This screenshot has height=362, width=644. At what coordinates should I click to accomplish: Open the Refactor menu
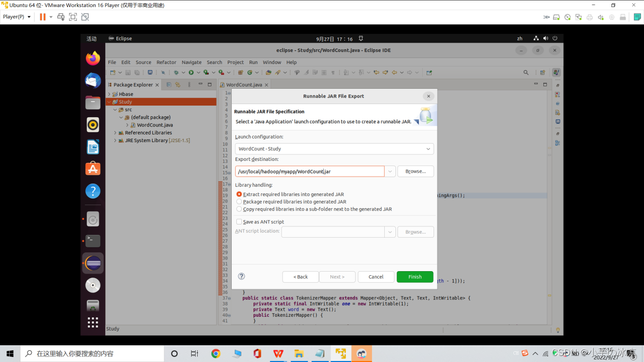[166, 62]
